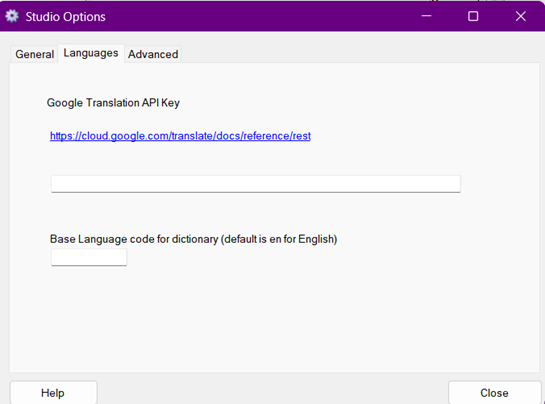Viewport: 545px width, 404px height.
Task: Click the Close button at bottom right
Action: [495, 393]
